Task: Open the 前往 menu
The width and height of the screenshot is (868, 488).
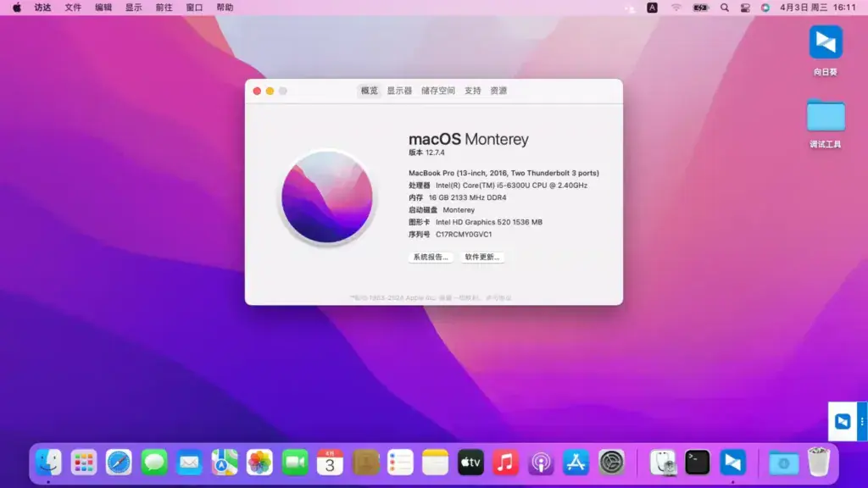Action: click(x=164, y=8)
